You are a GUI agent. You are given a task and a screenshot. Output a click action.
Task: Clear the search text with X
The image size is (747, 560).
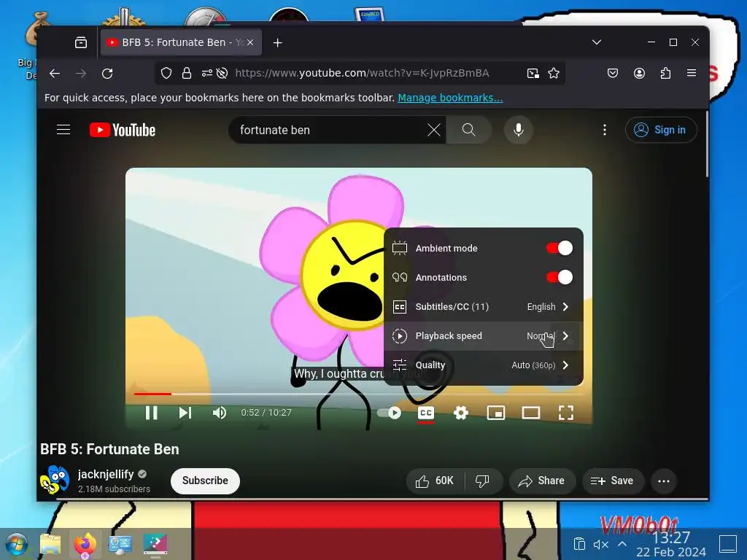pos(433,130)
